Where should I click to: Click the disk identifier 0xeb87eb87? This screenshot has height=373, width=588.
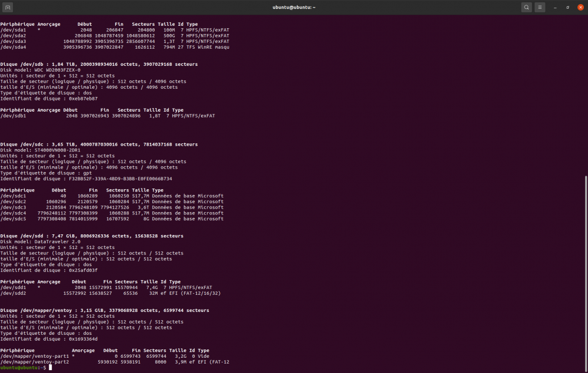[83, 99]
